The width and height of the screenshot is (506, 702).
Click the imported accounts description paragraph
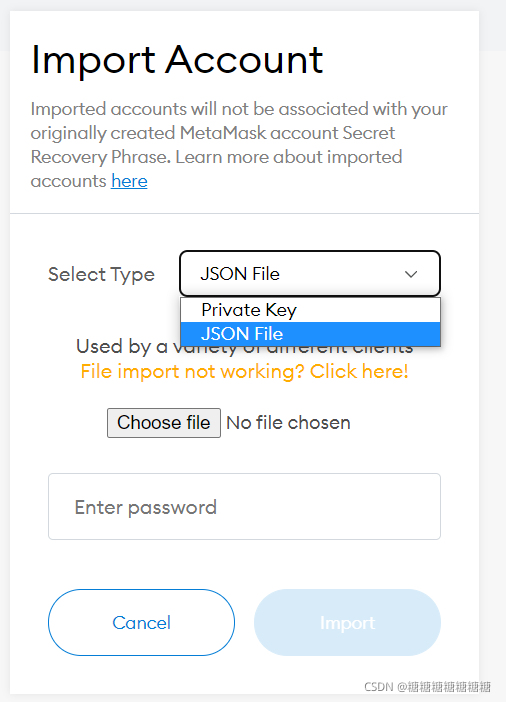click(239, 145)
